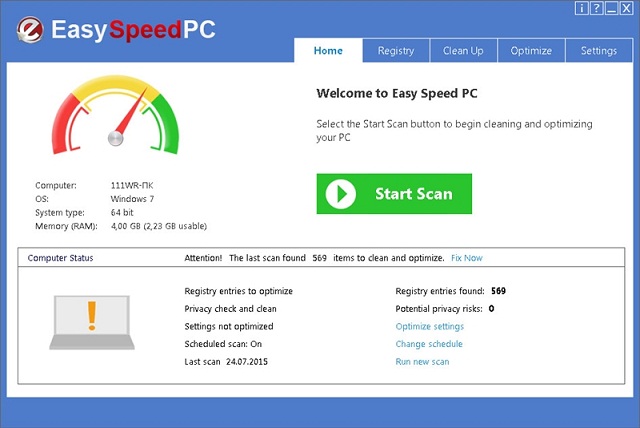Open the Clean Up tab
The width and height of the screenshot is (640, 428).
coord(463,51)
